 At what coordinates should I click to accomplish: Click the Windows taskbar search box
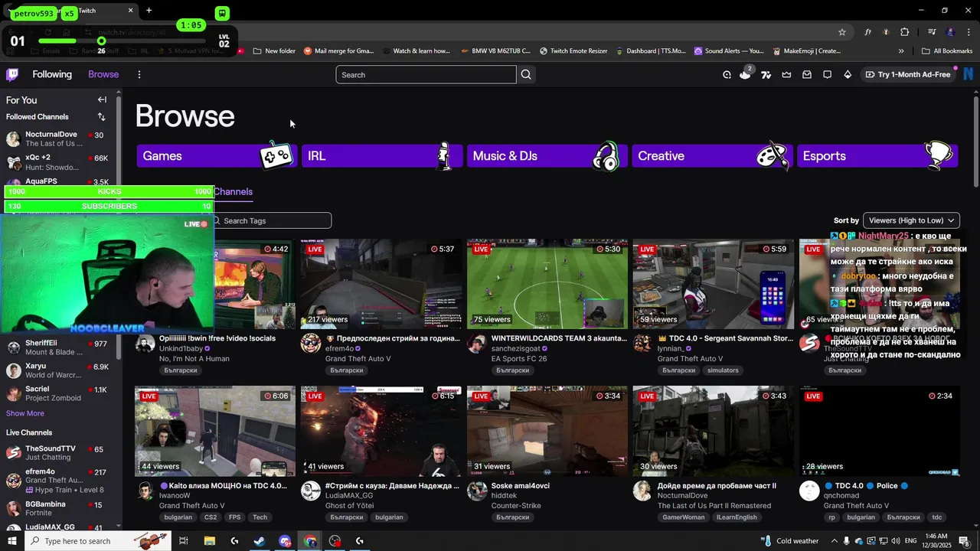click(x=97, y=541)
